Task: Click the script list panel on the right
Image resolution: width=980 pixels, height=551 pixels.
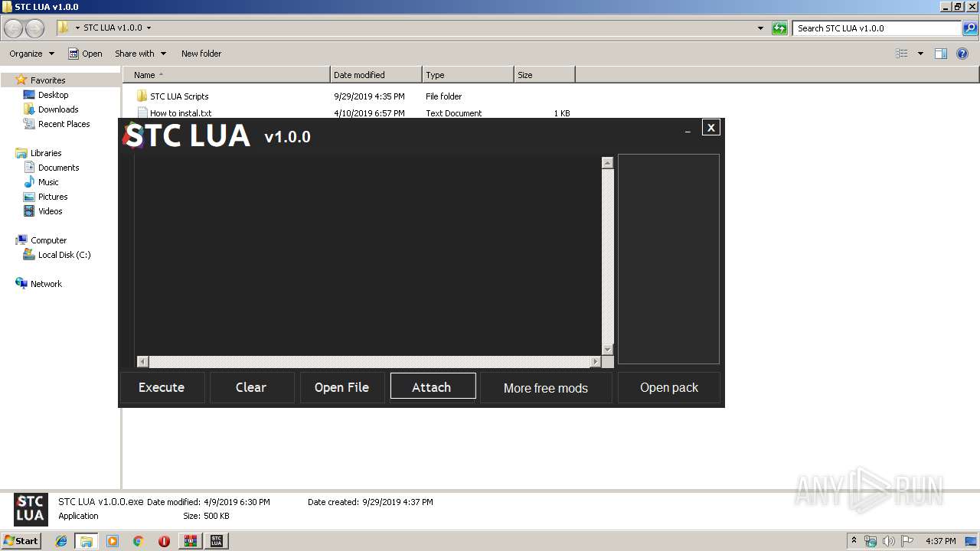Action: pos(668,259)
